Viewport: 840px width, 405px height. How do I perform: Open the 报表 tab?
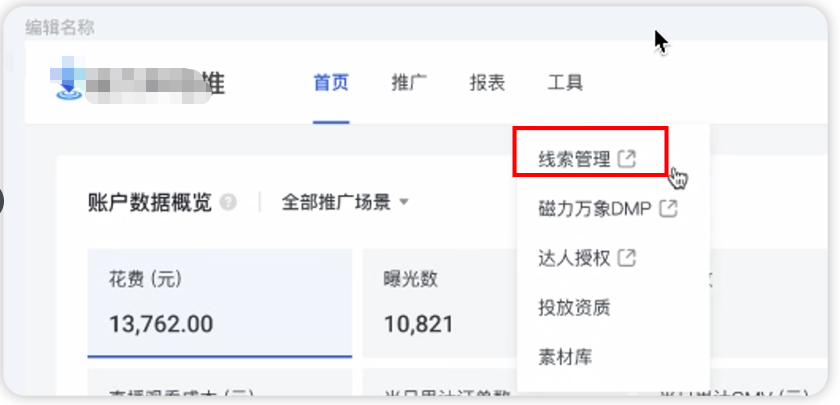(x=488, y=83)
